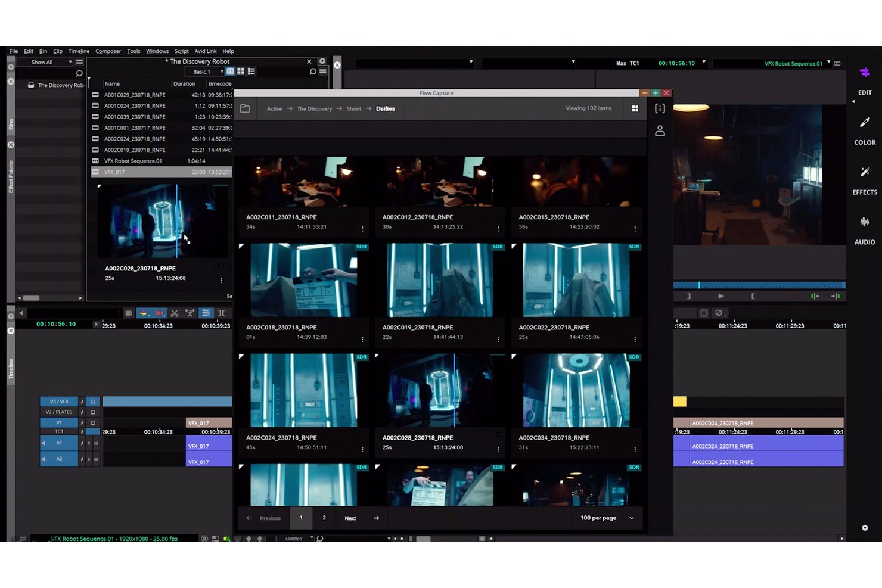Click the search icon in bin header
The image size is (882, 588).
coord(313,71)
